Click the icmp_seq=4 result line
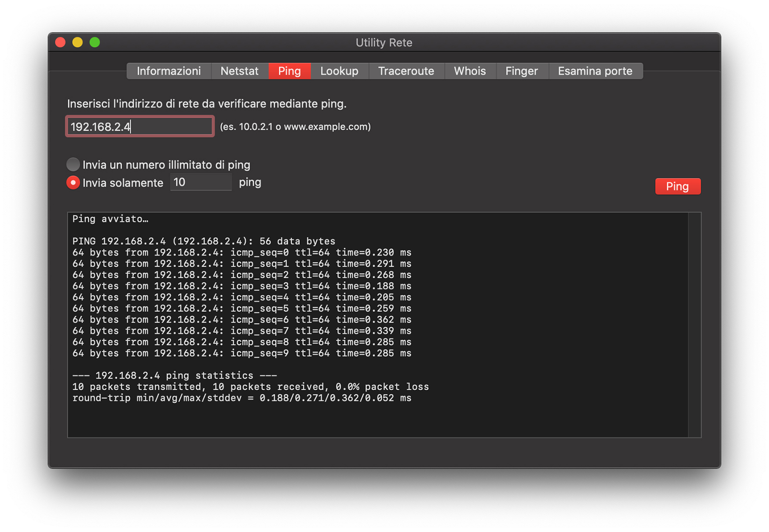This screenshot has width=769, height=532. [x=242, y=297]
